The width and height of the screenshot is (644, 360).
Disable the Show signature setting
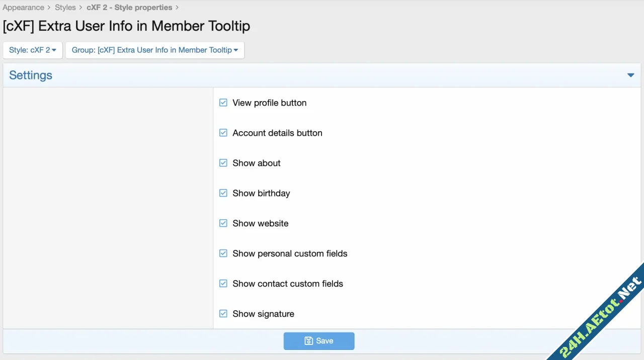(223, 314)
